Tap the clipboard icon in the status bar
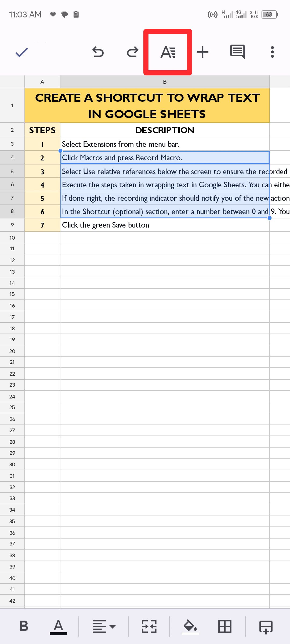Screen dimensions: 290x644 pyautogui.click(x=76, y=15)
